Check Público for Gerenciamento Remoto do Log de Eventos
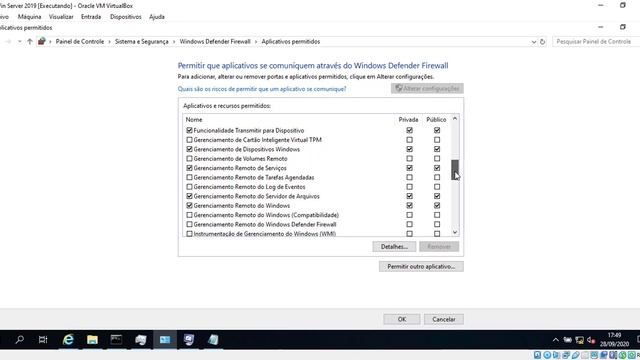The width and height of the screenshot is (640, 360). (437, 187)
